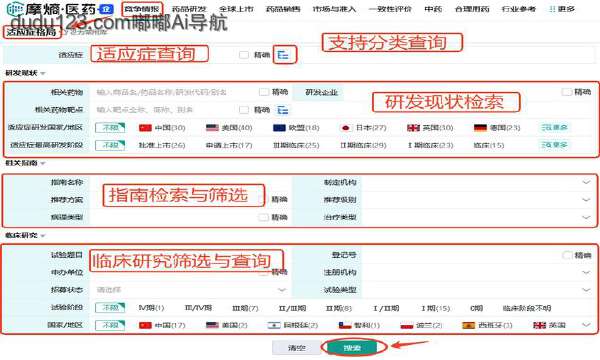The image size is (600, 360).
Task: Open the indication classification tree icon
Action: coord(283,55)
